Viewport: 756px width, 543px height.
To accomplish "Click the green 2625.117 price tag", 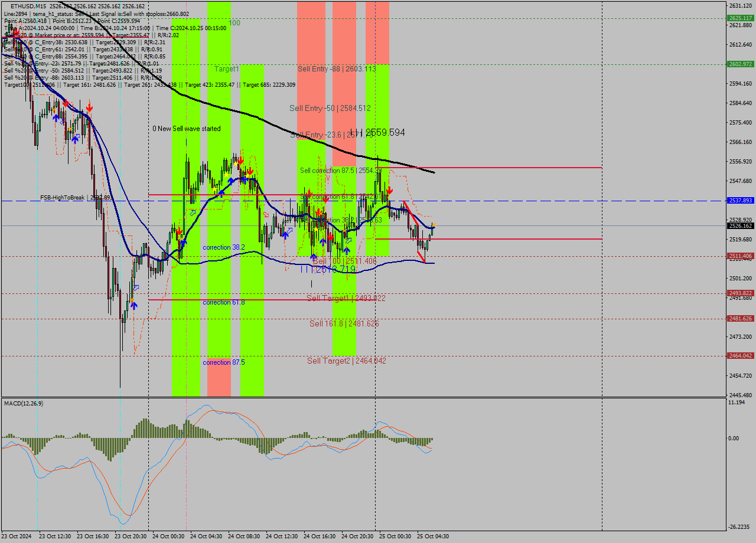I will click(x=740, y=18).
